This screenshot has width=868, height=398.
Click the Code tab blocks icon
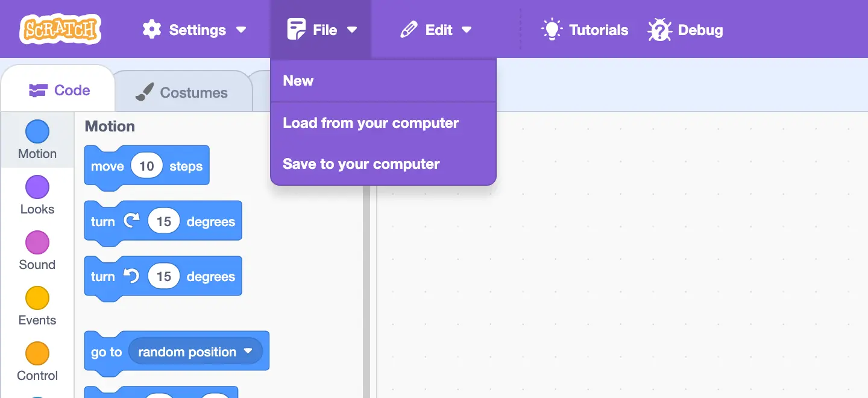coord(38,90)
